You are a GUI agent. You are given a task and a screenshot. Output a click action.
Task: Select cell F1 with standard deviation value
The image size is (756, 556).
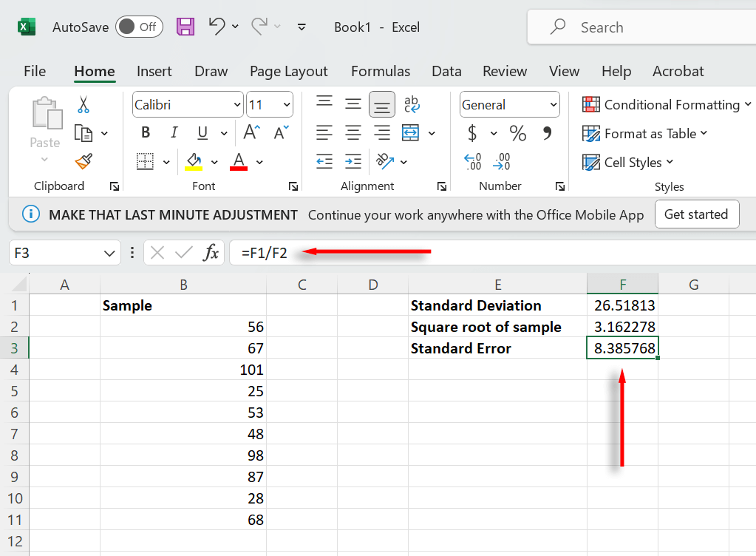click(623, 305)
